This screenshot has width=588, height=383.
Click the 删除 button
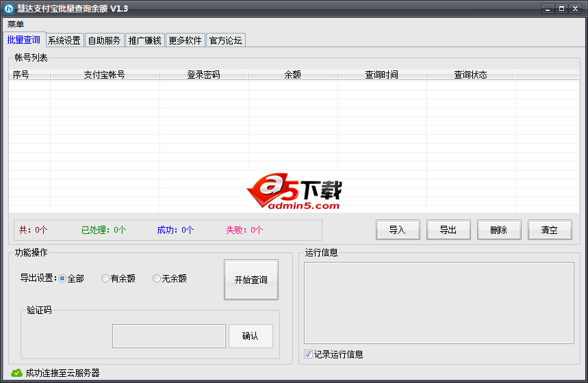[499, 230]
